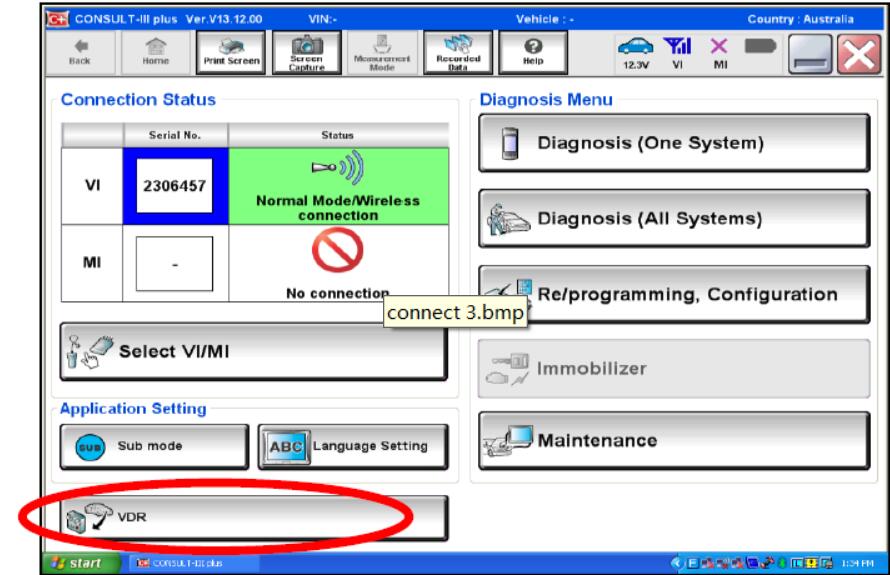Click the blue SUB circle icon
Viewport: 890px width, 575px height.
tap(90, 447)
